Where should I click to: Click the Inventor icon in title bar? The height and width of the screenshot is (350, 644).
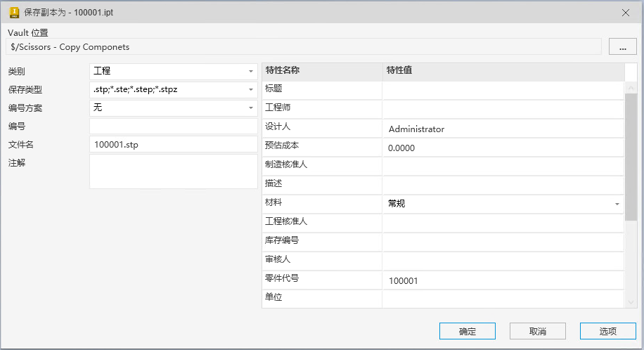[x=14, y=12]
